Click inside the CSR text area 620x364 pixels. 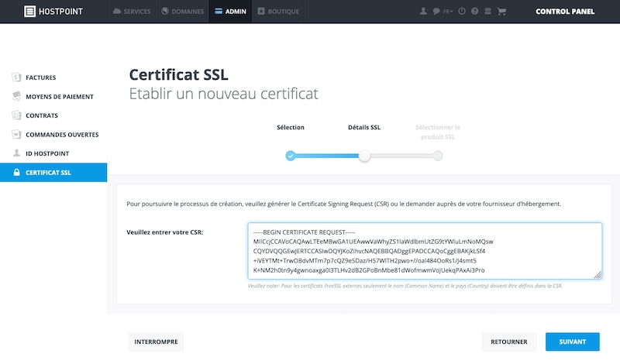(x=425, y=251)
